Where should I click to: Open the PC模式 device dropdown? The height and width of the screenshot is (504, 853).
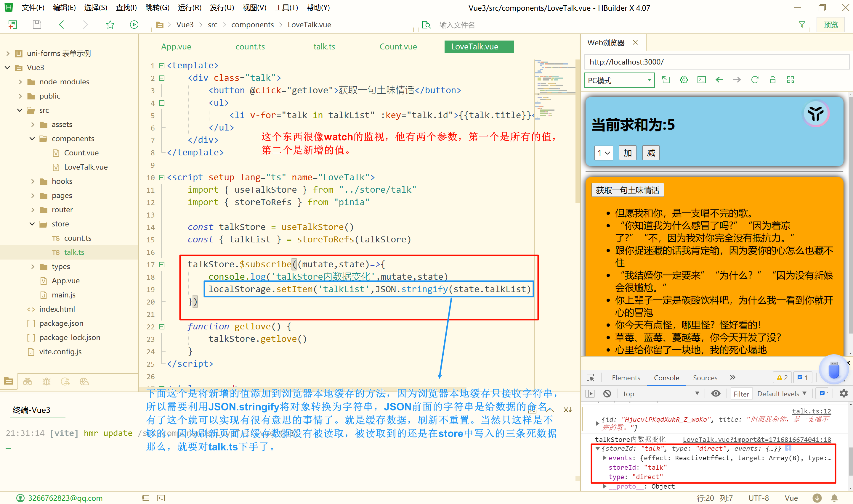pos(619,80)
